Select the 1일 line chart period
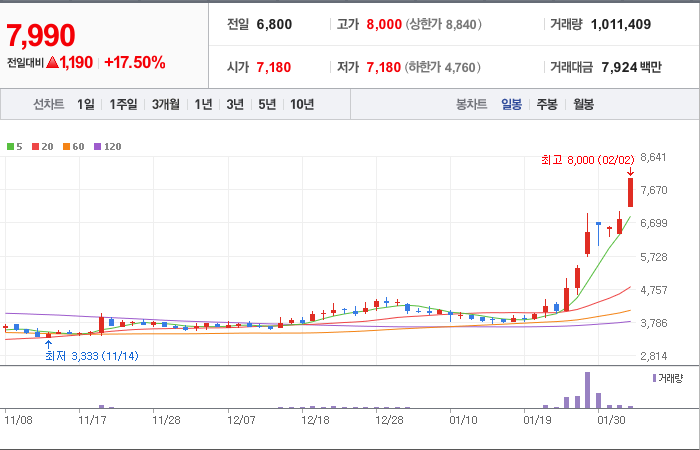 pos(86,104)
